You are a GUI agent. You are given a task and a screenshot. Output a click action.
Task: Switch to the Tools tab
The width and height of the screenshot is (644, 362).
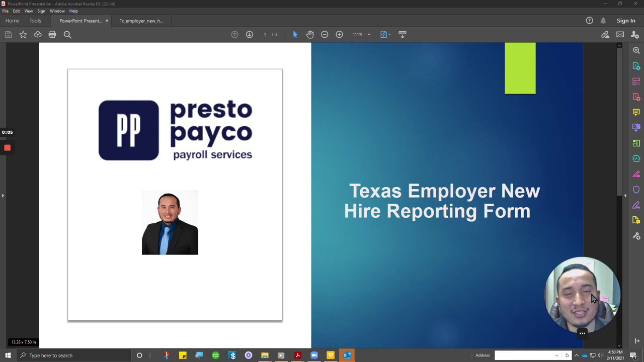point(35,21)
